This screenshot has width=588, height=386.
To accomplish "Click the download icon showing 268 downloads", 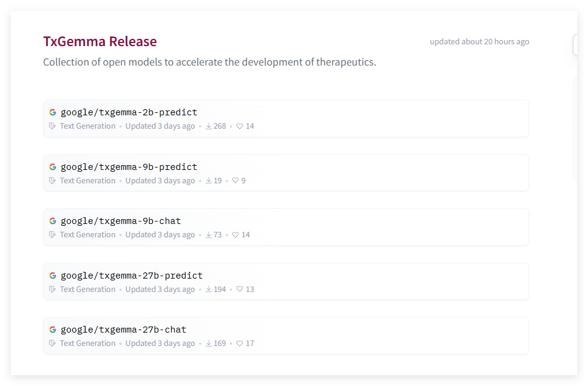I will 209,126.
